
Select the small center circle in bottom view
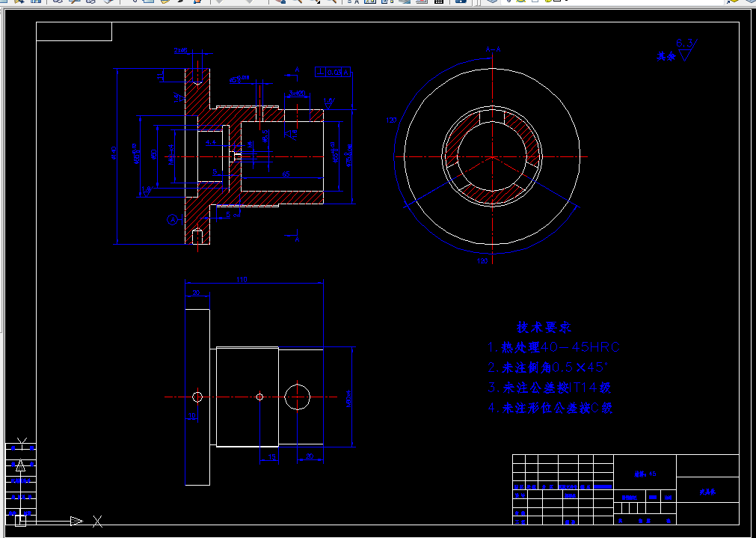(259, 397)
